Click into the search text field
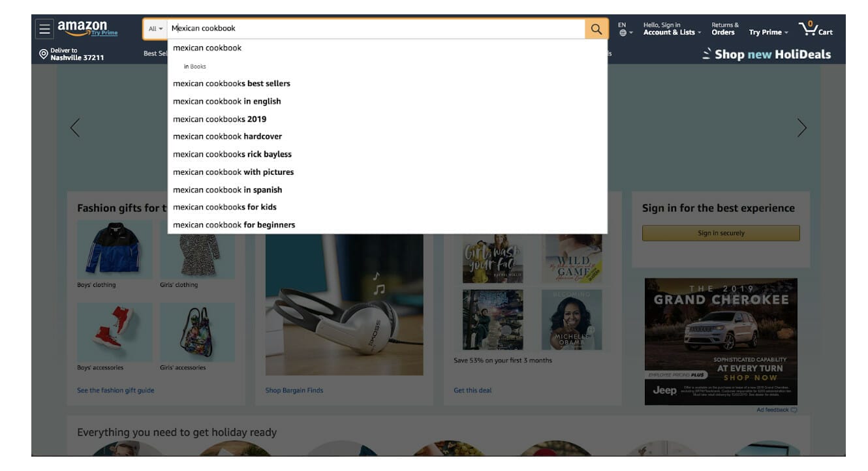The image size is (868, 471). click(376, 29)
